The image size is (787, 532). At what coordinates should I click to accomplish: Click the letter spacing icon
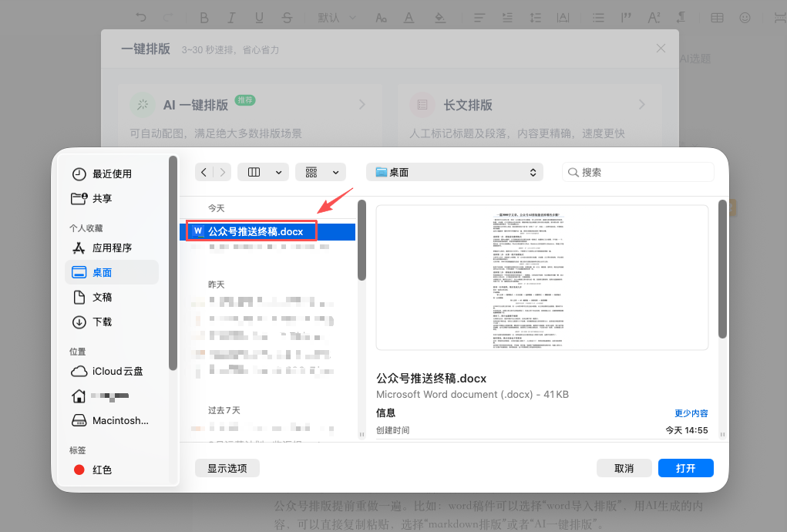click(563, 18)
